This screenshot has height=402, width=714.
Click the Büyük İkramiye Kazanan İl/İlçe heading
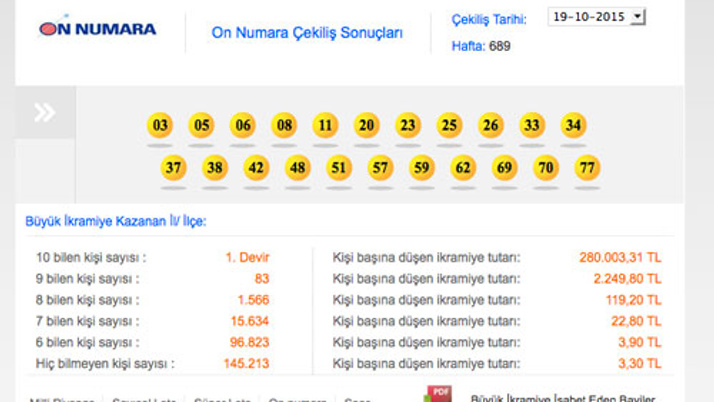(x=116, y=221)
